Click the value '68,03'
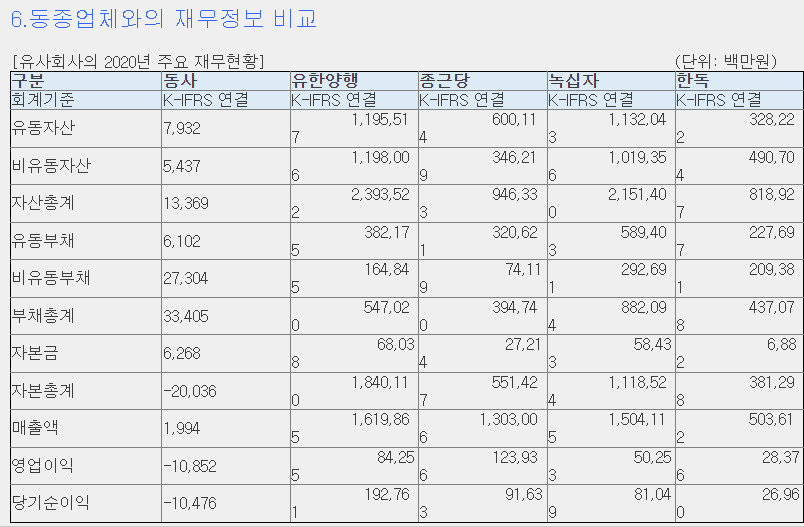The width and height of the screenshot is (804, 527). coord(395,344)
